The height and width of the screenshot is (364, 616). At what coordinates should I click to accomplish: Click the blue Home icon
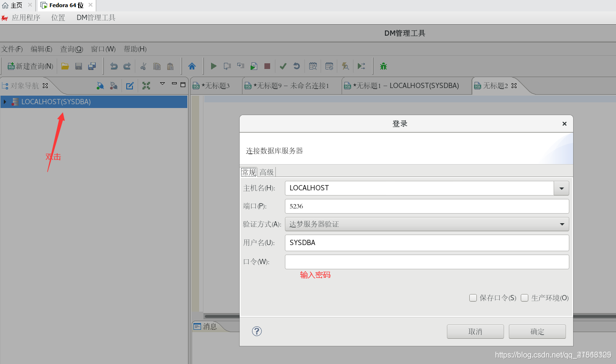192,66
